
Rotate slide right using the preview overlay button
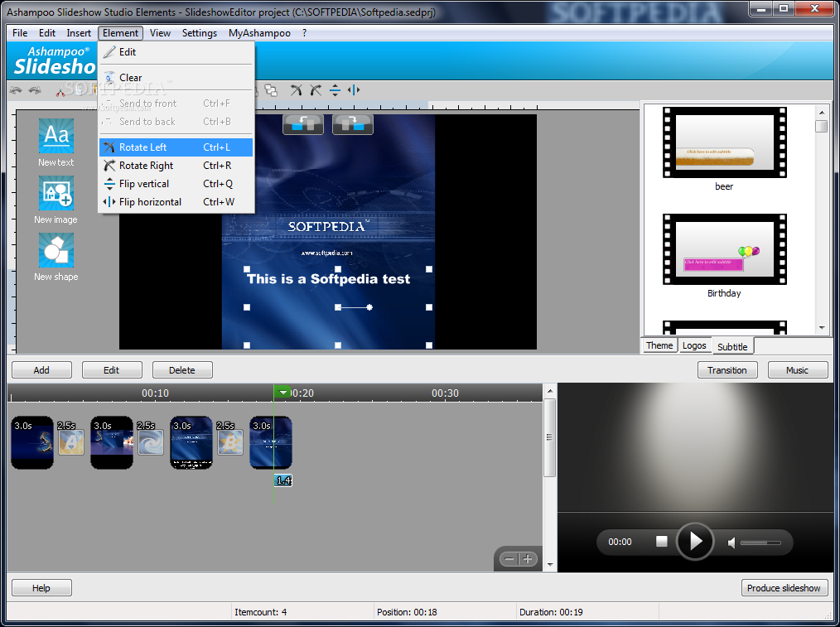pyautogui.click(x=353, y=124)
